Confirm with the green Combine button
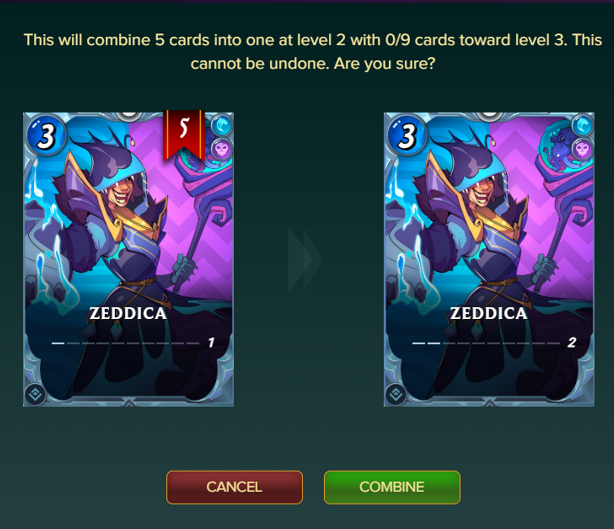This screenshot has height=529, width=614. [392, 487]
